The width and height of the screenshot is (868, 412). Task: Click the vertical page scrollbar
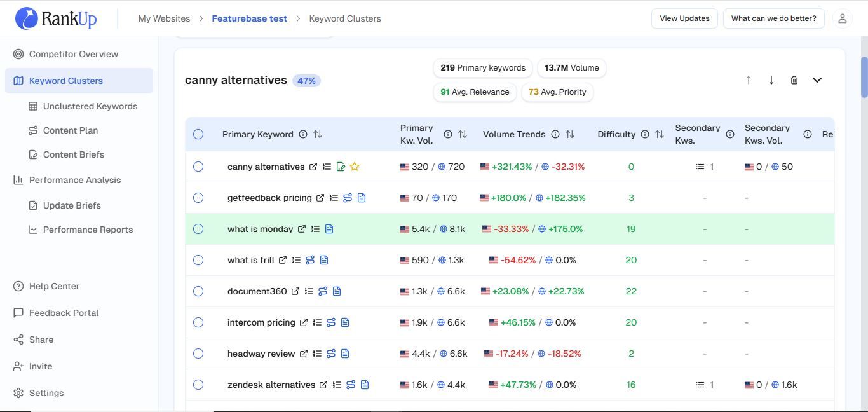[864, 77]
